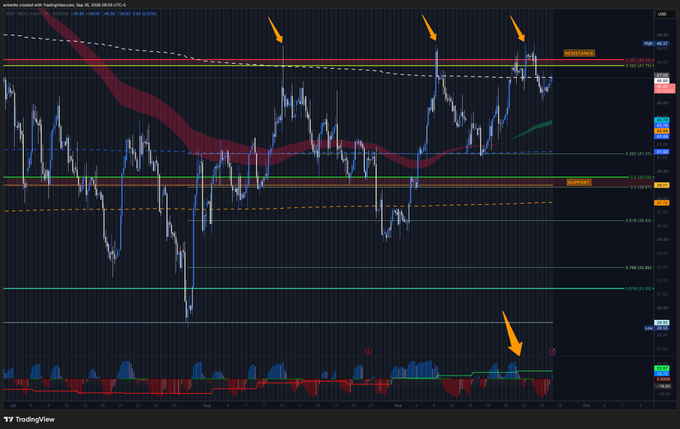Click the Oct label on time axis
680x429 pixels.
pyautogui.click(x=586, y=406)
